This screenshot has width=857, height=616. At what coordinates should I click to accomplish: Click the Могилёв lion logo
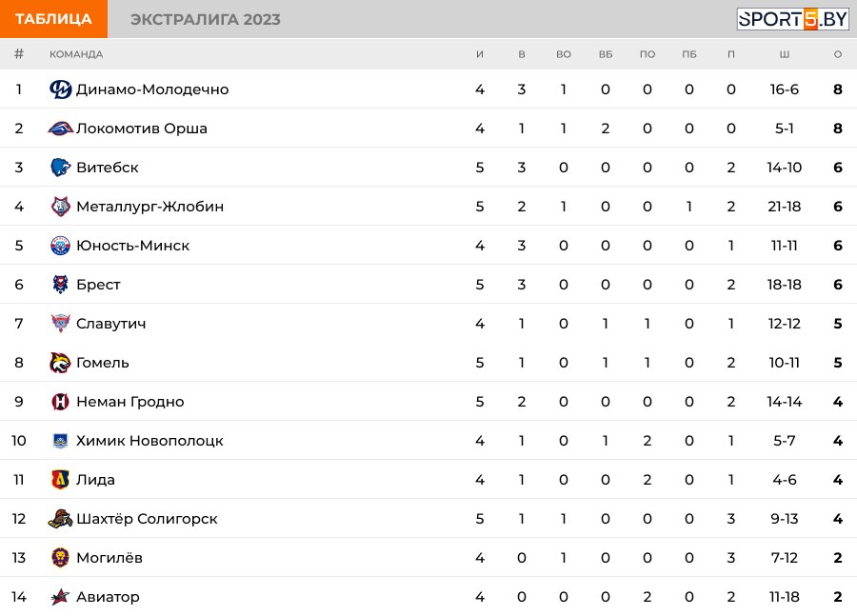pyautogui.click(x=60, y=558)
